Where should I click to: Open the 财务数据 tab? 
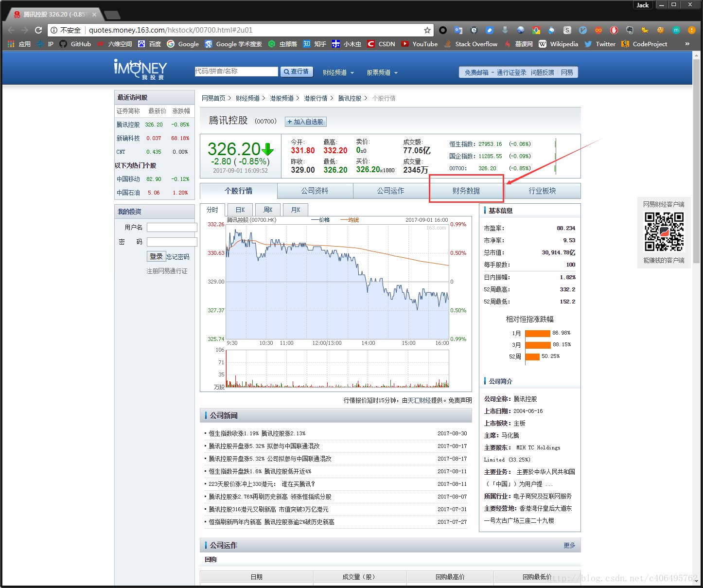tap(466, 191)
